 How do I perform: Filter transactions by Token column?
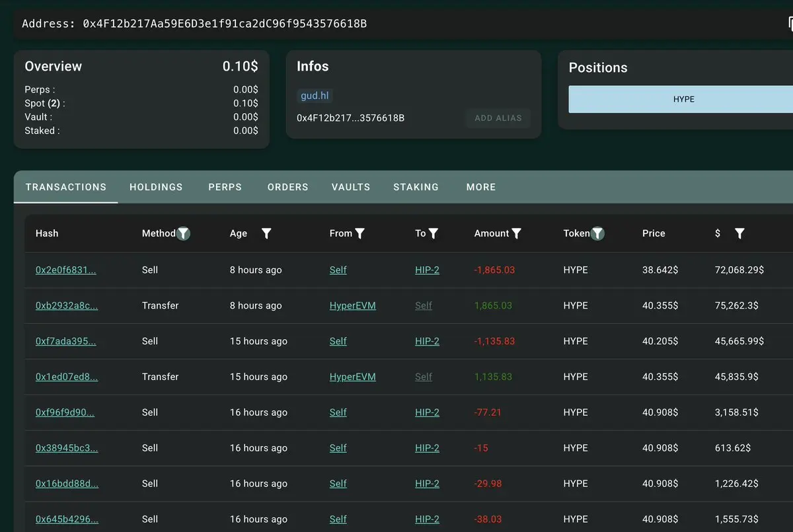click(597, 233)
